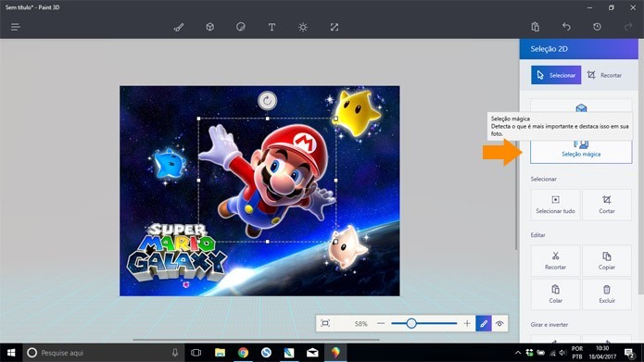Open the Windows Start menu
The height and width of the screenshot is (362, 644).
(11, 353)
